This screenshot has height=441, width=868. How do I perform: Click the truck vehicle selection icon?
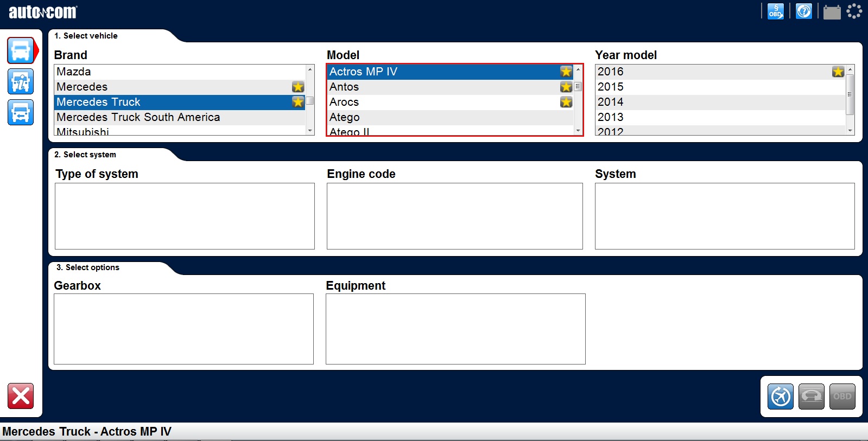21,51
